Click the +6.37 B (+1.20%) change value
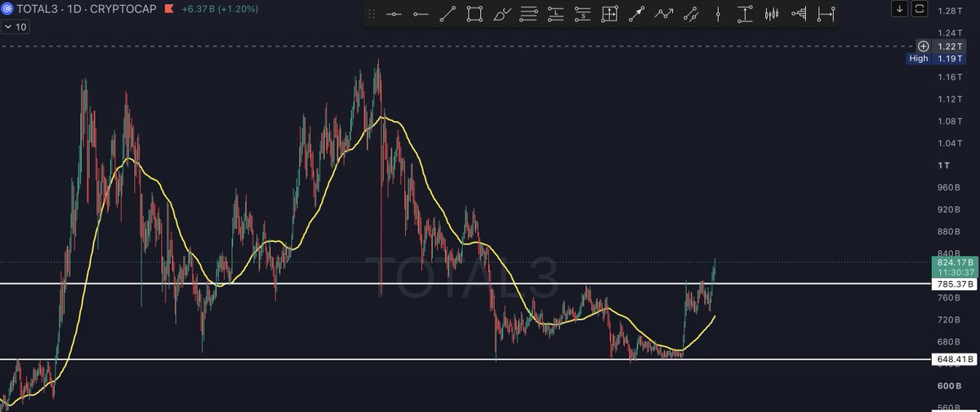Screen dimensions: 980x412 click(220, 8)
